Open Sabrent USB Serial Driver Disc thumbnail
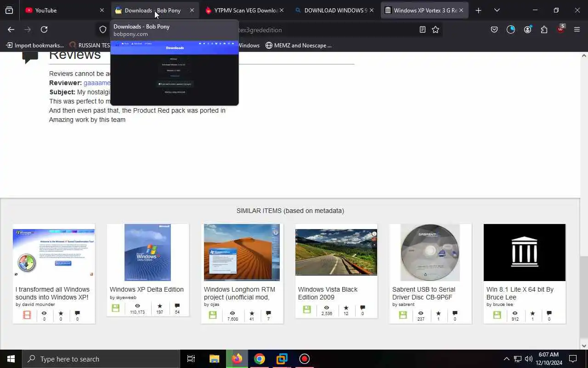 430,252
